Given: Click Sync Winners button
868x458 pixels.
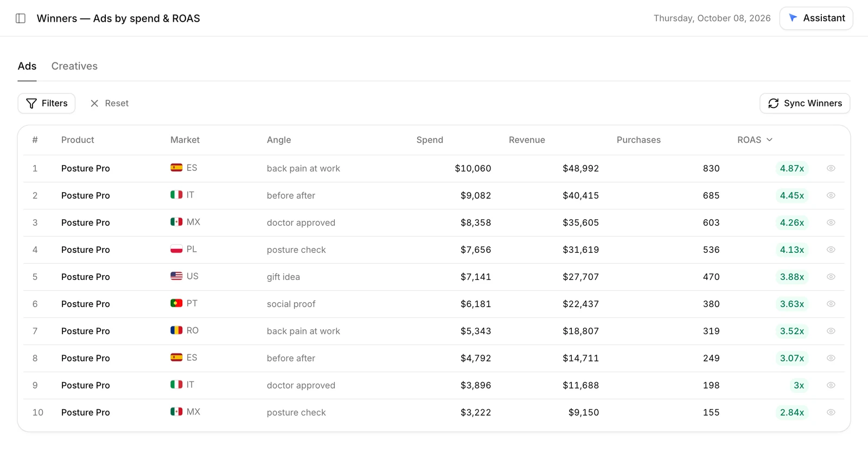Looking at the screenshot, I should click(x=805, y=103).
